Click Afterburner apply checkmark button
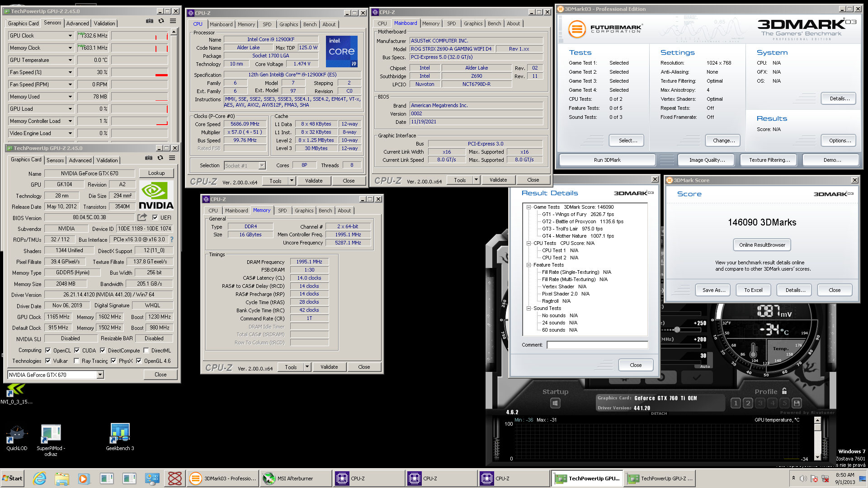Viewport: 868px width, 488px height. click(x=697, y=377)
